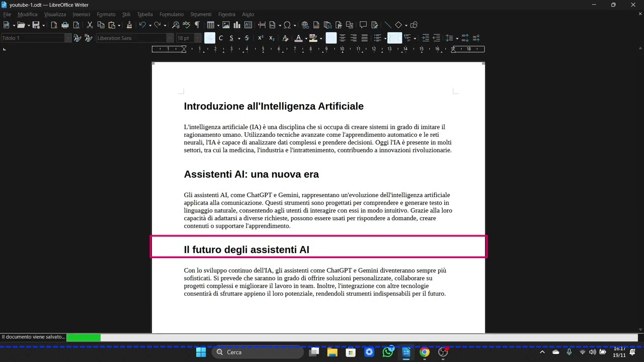The width and height of the screenshot is (644, 362).
Task: Toggle superscript formatting
Action: [x=261, y=38]
